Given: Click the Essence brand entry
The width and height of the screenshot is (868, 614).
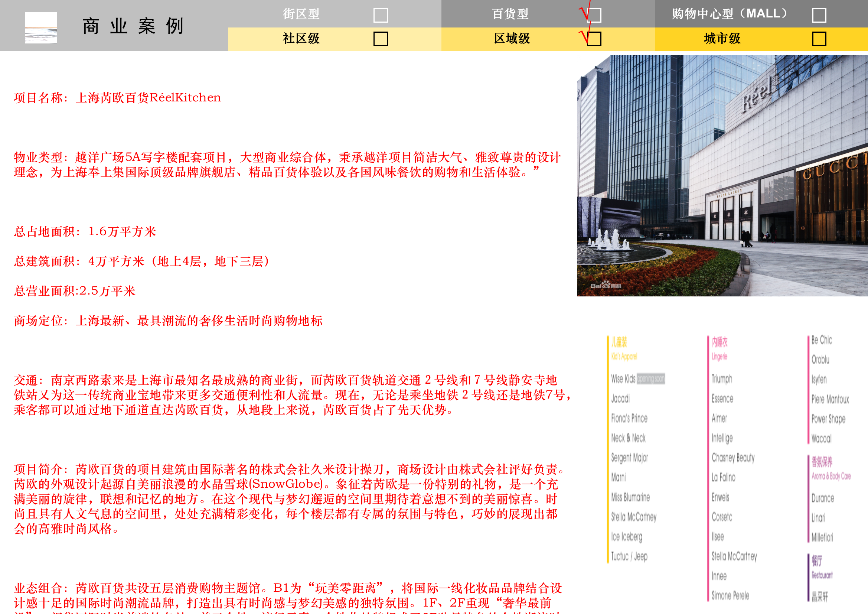Looking at the screenshot, I should tap(722, 398).
